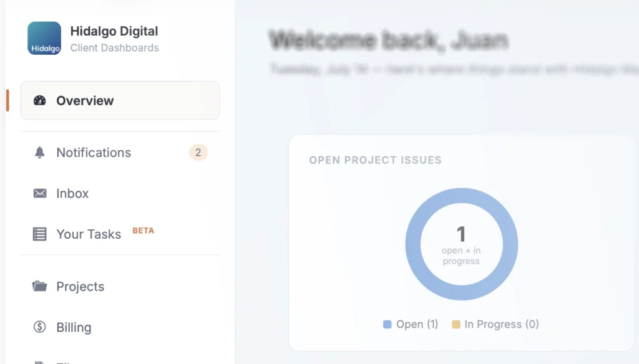The image size is (639, 364).
Task: Click the Your Tasks list icon
Action: (x=39, y=234)
